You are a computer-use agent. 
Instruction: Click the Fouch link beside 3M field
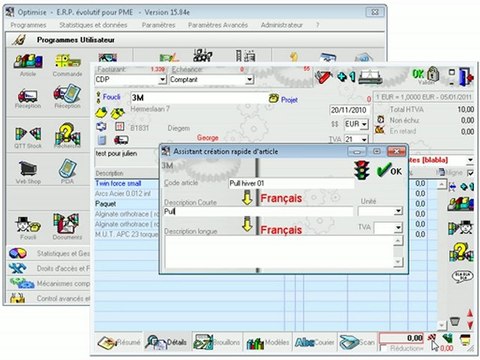click(111, 97)
